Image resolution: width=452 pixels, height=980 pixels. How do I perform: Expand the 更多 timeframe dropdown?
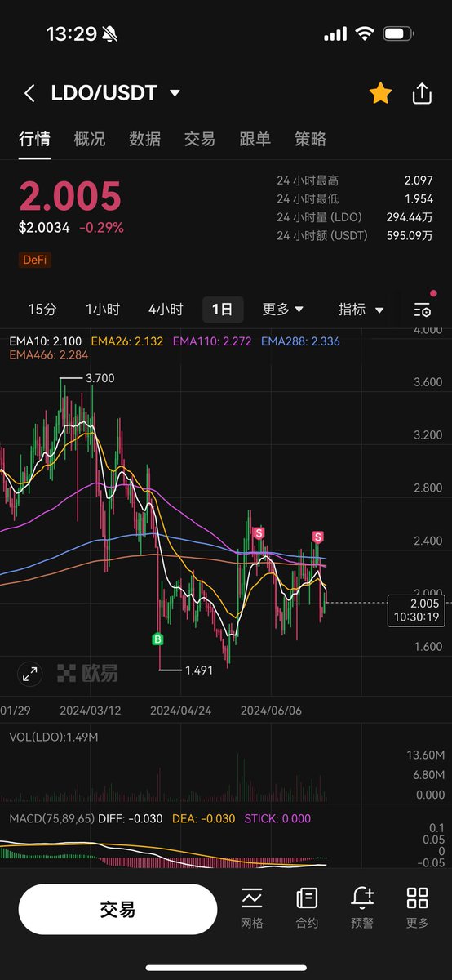tap(283, 310)
